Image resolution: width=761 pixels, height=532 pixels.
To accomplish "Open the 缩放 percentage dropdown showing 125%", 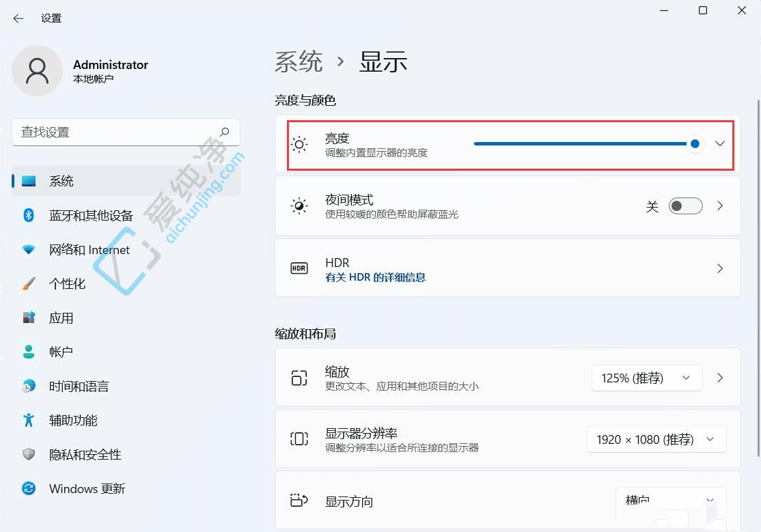I will click(x=646, y=377).
